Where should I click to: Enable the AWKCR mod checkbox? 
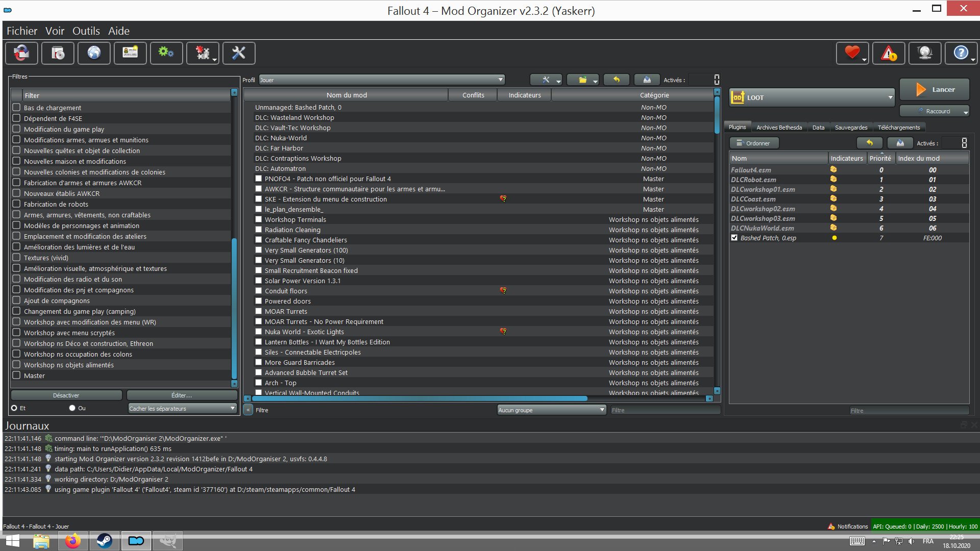point(258,189)
